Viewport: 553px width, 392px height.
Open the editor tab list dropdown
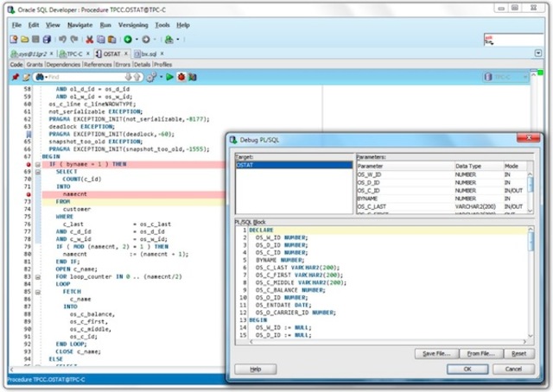538,54
